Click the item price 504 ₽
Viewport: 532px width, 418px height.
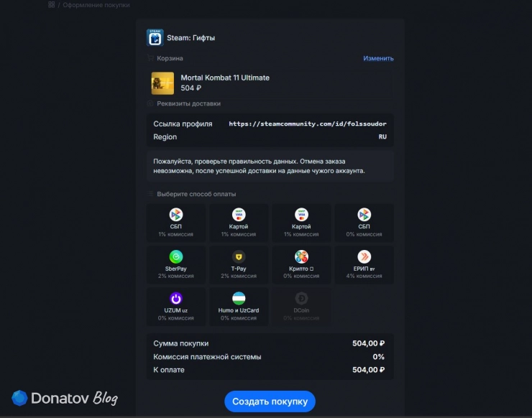pos(191,88)
